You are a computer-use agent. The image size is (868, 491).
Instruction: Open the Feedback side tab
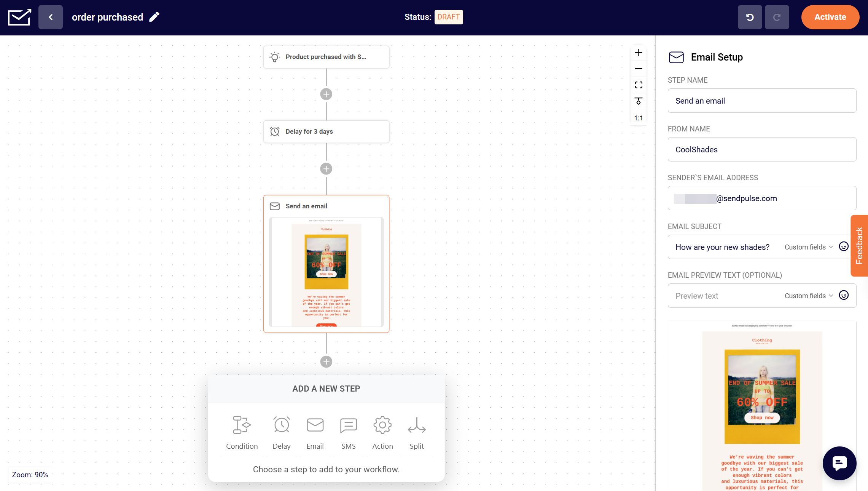[x=859, y=246]
